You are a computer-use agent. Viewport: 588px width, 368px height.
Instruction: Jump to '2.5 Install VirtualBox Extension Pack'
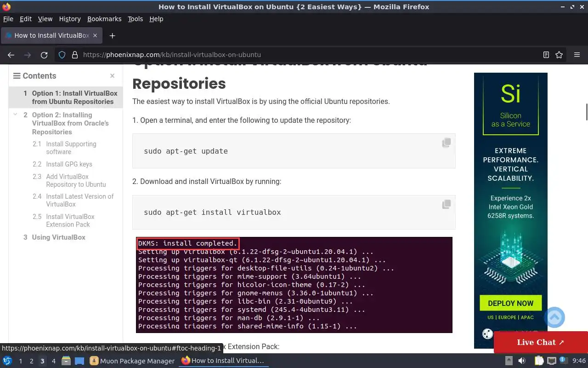[x=70, y=220]
